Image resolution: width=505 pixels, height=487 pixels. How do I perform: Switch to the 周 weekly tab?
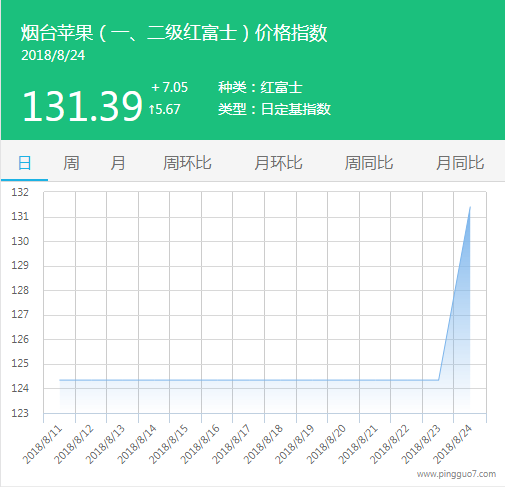pyautogui.click(x=71, y=163)
